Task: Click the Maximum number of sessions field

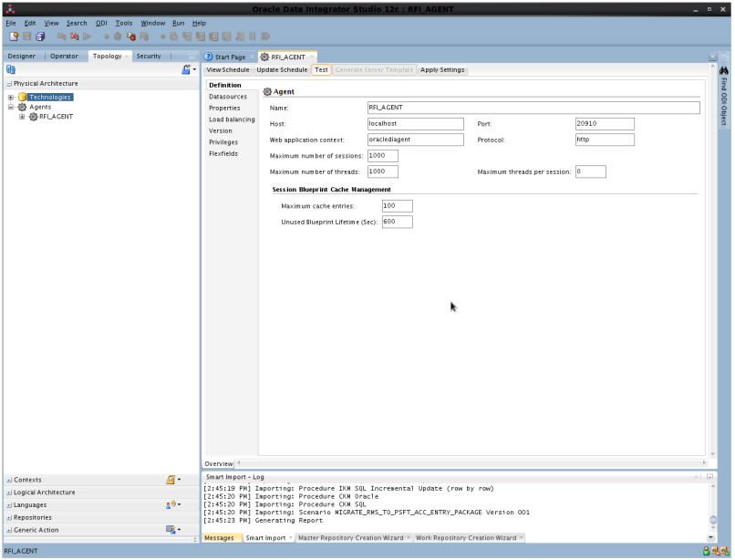Action: point(383,156)
